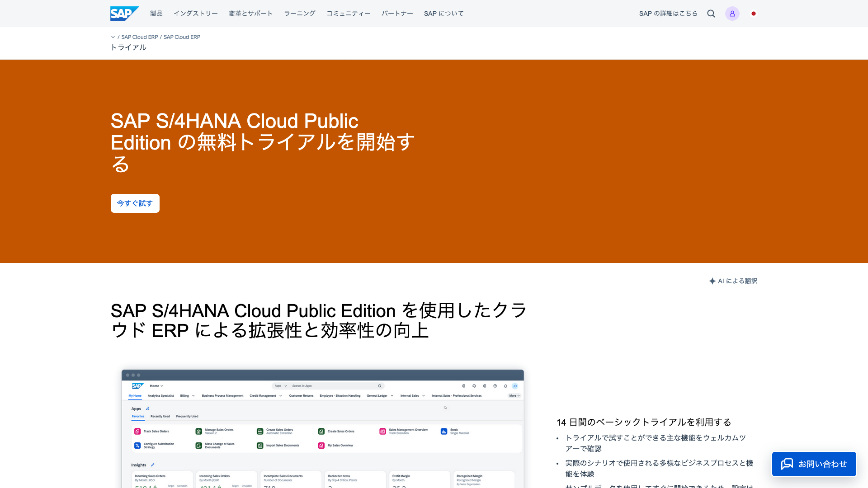Open the コミュニティー menu
Image resolution: width=868 pixels, height=488 pixels.
click(348, 14)
